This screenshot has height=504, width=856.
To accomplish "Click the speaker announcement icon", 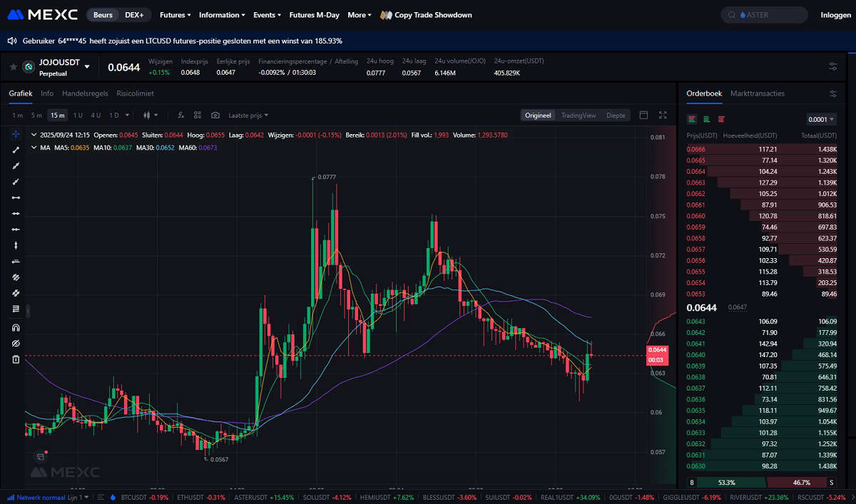I will pos(12,41).
